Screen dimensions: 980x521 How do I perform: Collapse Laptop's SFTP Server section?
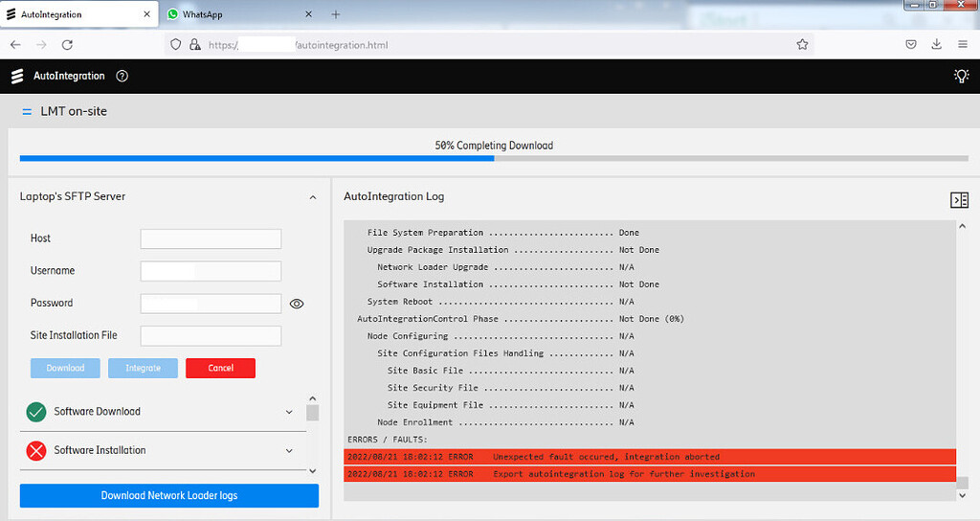point(312,197)
